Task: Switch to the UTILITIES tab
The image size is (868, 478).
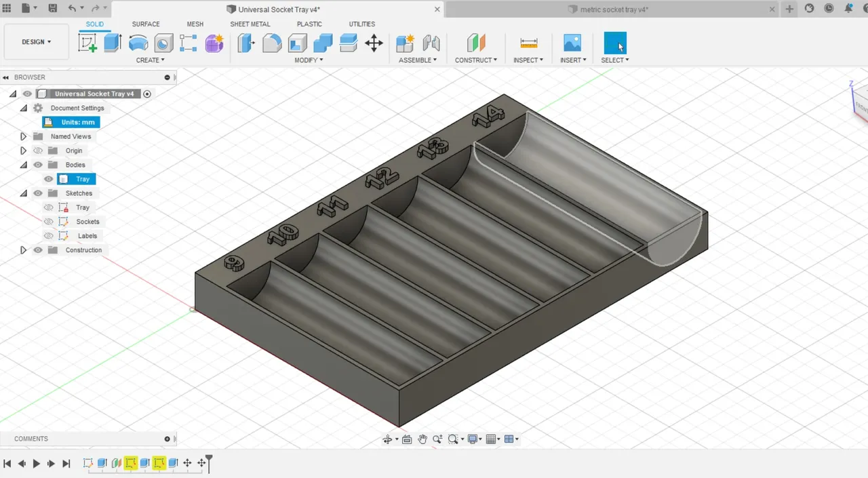Action: [362, 24]
